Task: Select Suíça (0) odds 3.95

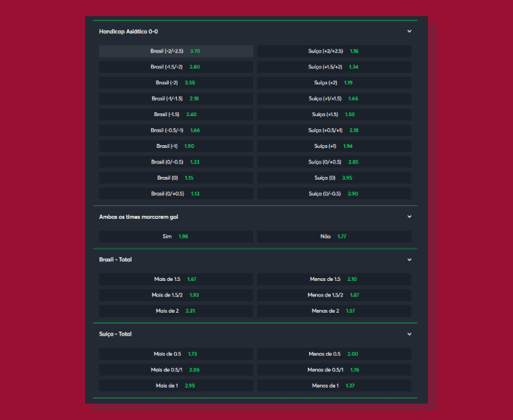Action: [334, 178]
